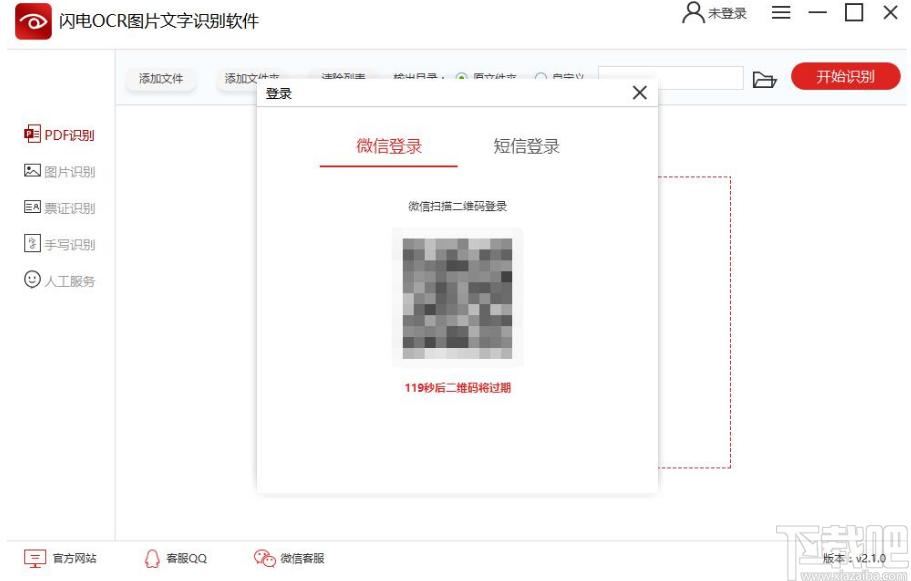Select the 原文件夹 output radio button
Screen dimensions: 911x581
click(462, 78)
